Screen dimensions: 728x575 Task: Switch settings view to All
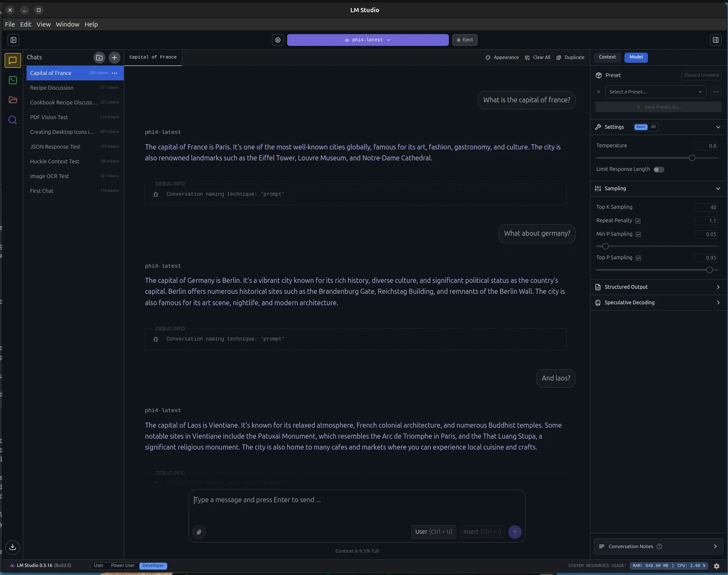(653, 127)
